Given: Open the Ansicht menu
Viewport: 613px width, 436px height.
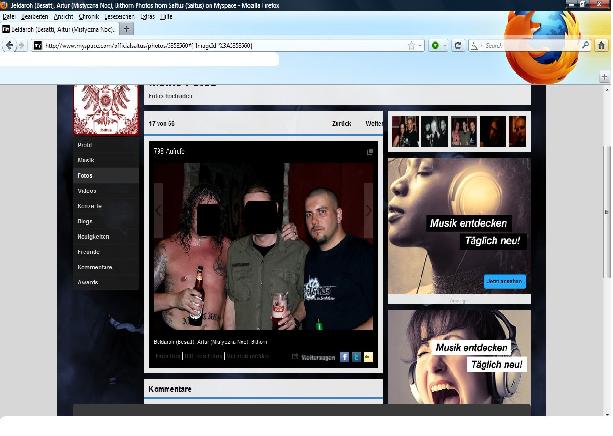Looking at the screenshot, I should pyautogui.click(x=63, y=17).
